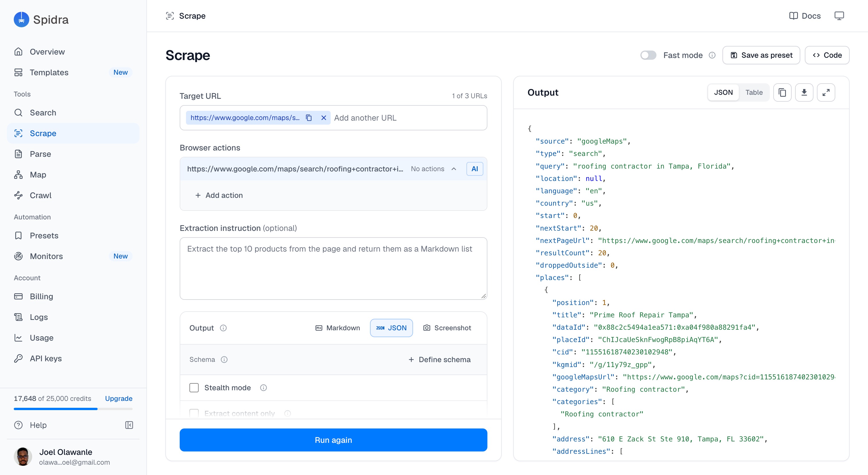Open Monitors in the sidebar

click(x=73, y=256)
